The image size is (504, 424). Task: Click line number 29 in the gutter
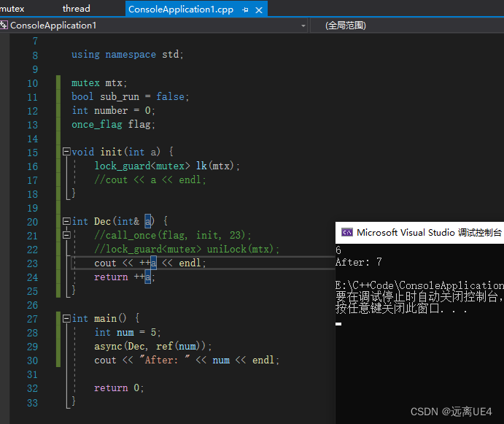(x=33, y=347)
